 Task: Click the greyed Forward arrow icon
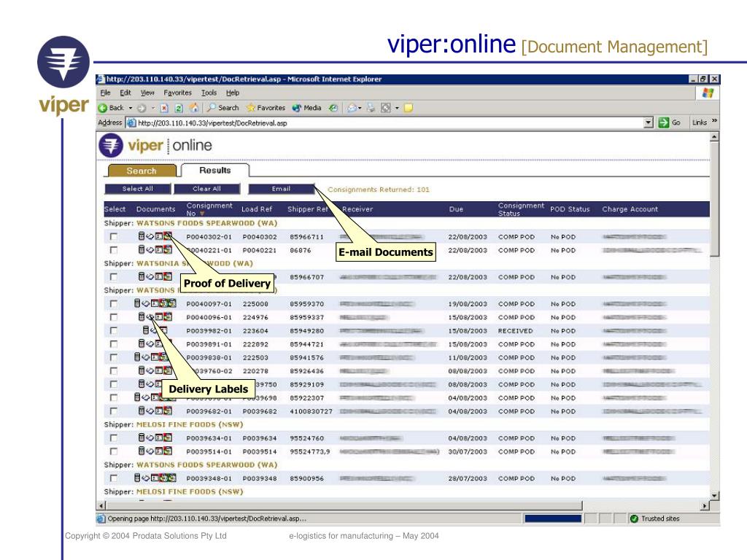[x=142, y=108]
